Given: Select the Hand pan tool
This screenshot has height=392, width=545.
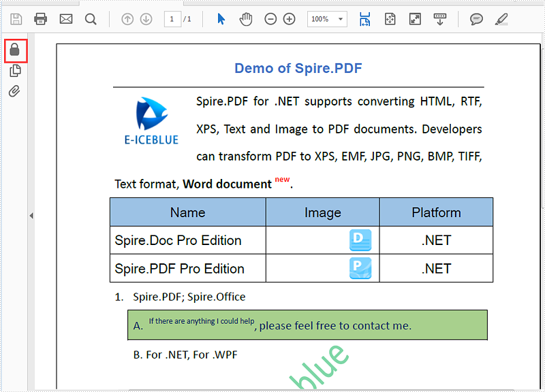Looking at the screenshot, I should click(x=245, y=19).
